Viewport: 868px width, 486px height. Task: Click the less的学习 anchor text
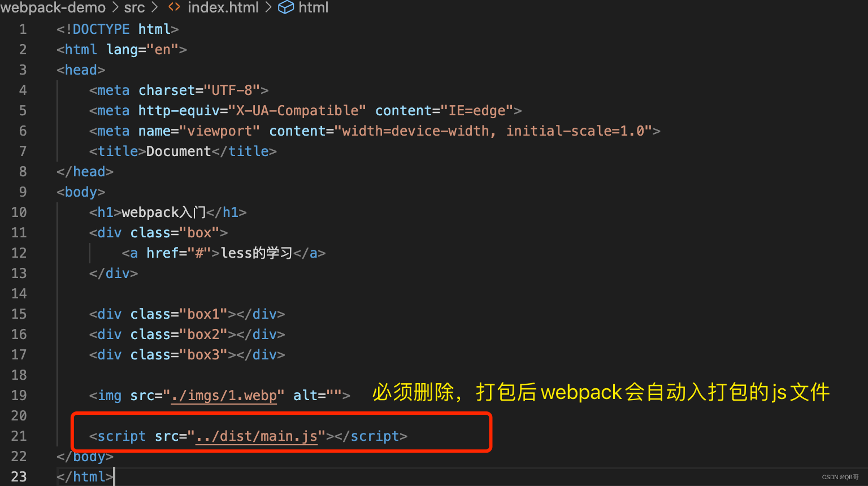click(257, 253)
